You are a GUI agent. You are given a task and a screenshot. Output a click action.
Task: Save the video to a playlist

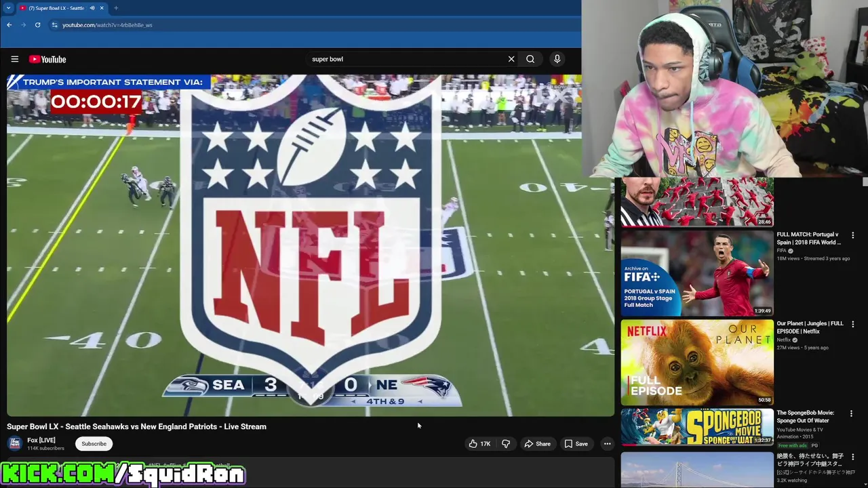[x=576, y=444]
